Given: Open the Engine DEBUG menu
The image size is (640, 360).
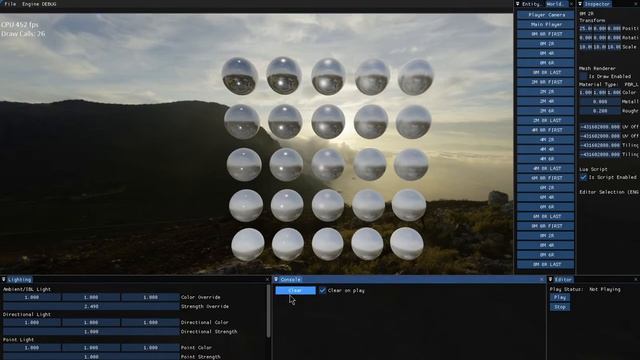Looking at the screenshot, I should (x=39, y=4).
